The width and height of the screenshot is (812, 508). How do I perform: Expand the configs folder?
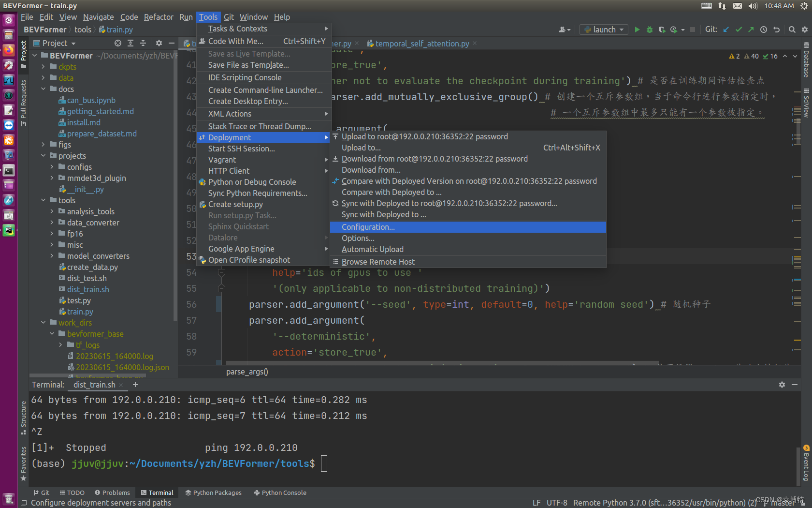pyautogui.click(x=52, y=167)
